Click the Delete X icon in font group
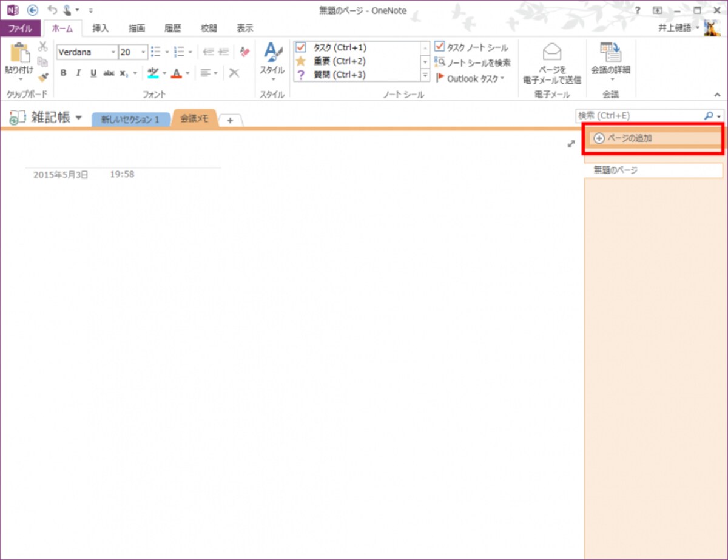 tap(234, 73)
